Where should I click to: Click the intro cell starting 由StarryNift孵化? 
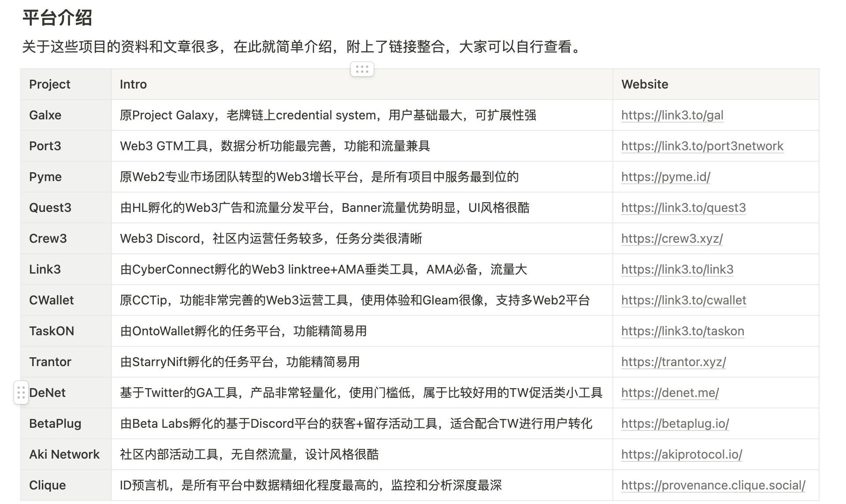362,362
